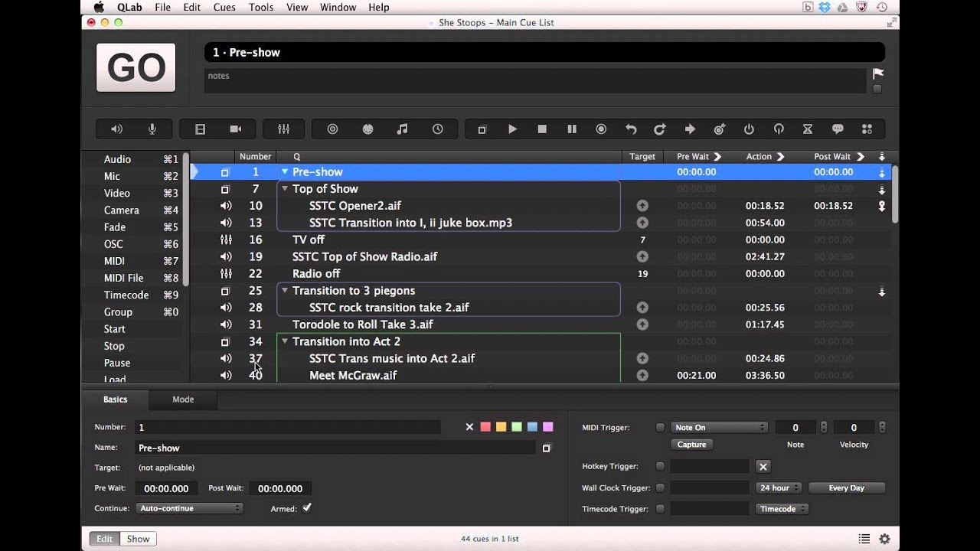Open the Continue mode Auto-continue dropdown
The height and width of the screenshot is (551, 980).
point(189,508)
